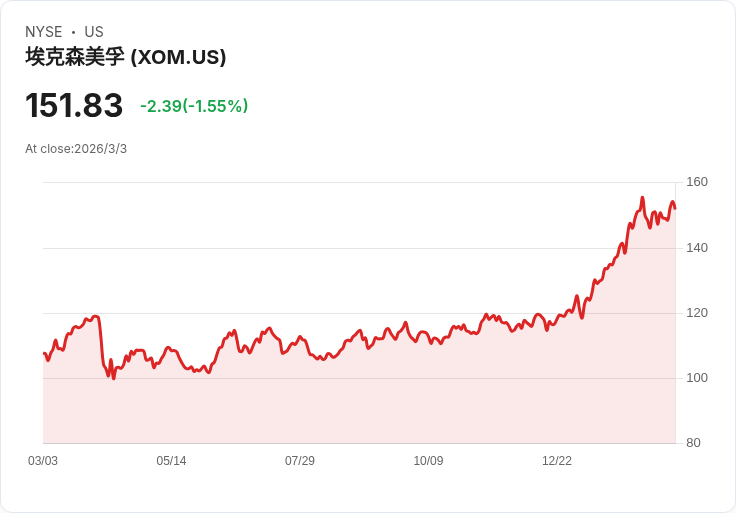Click the highest peak of the price line
Screen dimensions: 736x513
[642, 198]
